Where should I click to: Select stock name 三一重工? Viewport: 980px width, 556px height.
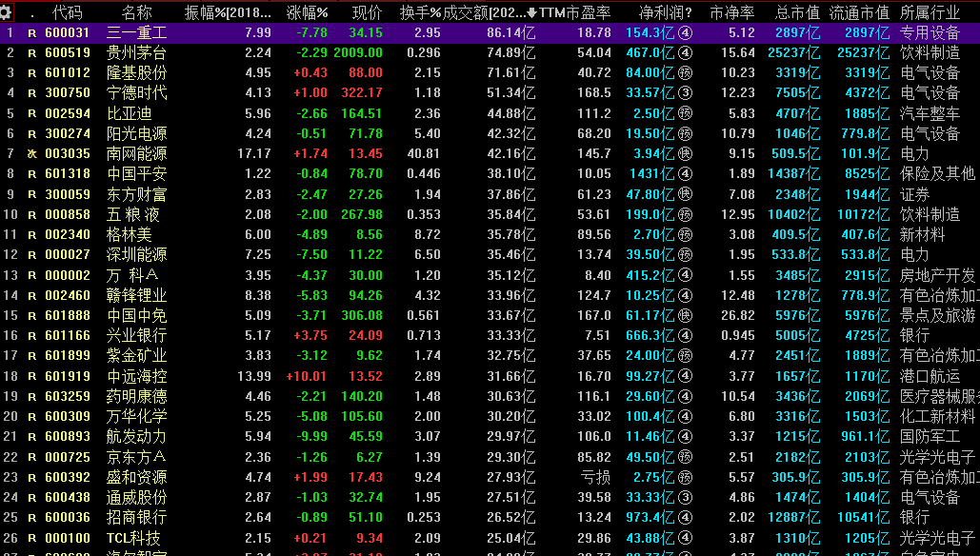137,32
